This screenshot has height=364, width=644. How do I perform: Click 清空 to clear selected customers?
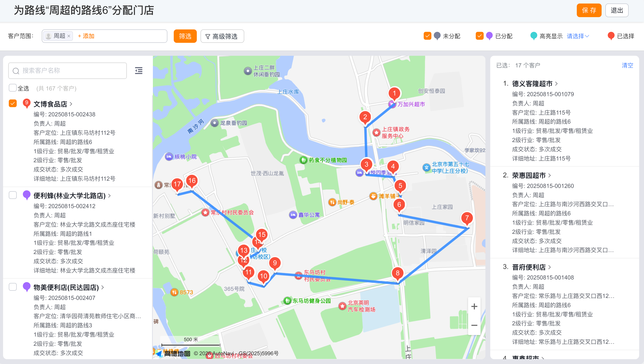coord(627,65)
